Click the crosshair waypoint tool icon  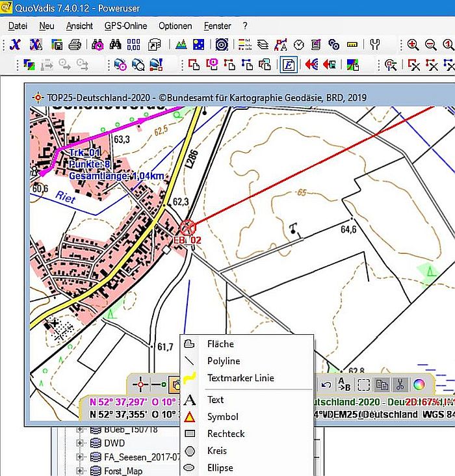click(140, 384)
